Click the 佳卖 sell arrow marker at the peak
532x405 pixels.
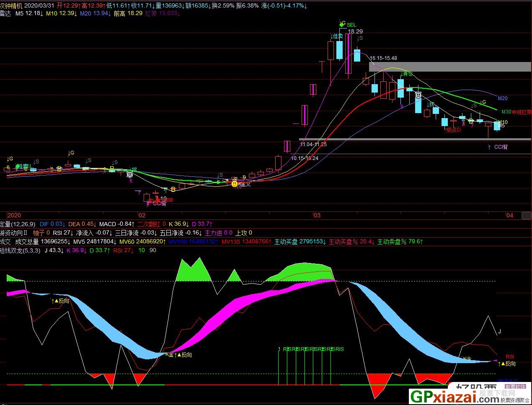(x=337, y=36)
